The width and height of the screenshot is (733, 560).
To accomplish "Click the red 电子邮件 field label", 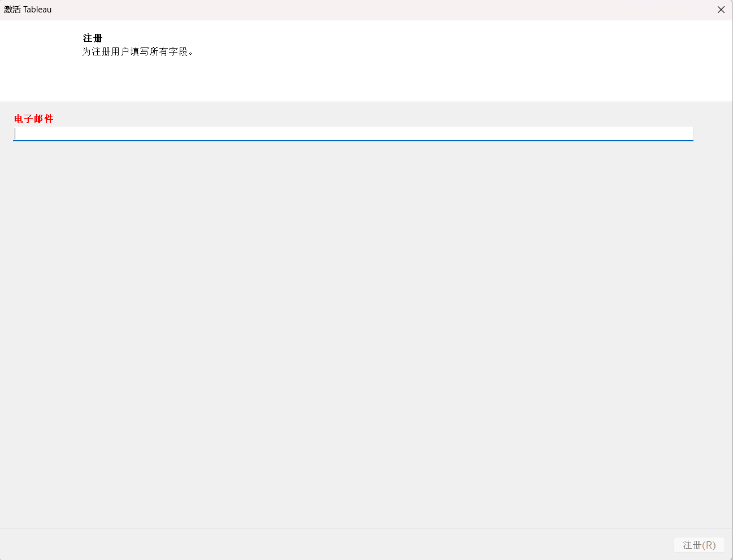I will click(33, 119).
